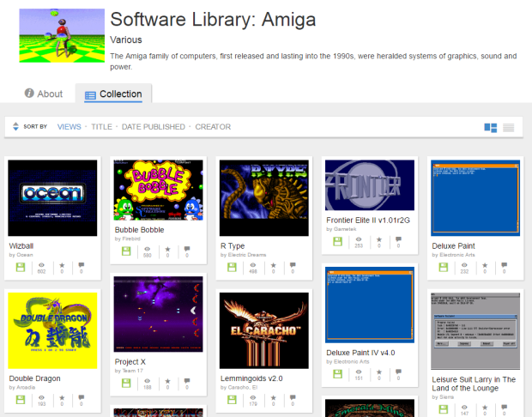Click Lemmingoids' floppy disk icon
Viewport: 532px width, 417px height.
(x=232, y=400)
